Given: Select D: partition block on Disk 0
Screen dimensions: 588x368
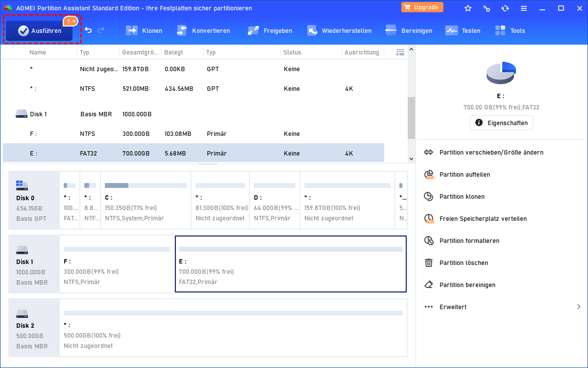Looking at the screenshot, I should pyautogui.click(x=274, y=200).
